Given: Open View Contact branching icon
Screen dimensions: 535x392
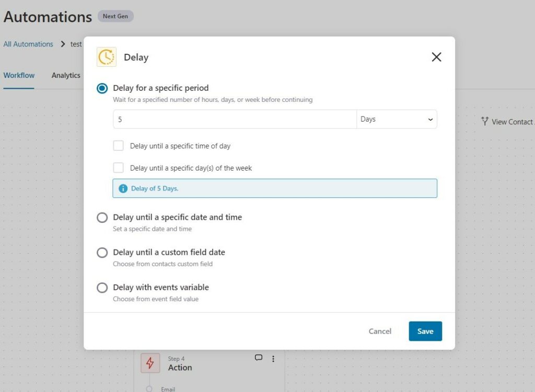Looking at the screenshot, I should tap(484, 121).
